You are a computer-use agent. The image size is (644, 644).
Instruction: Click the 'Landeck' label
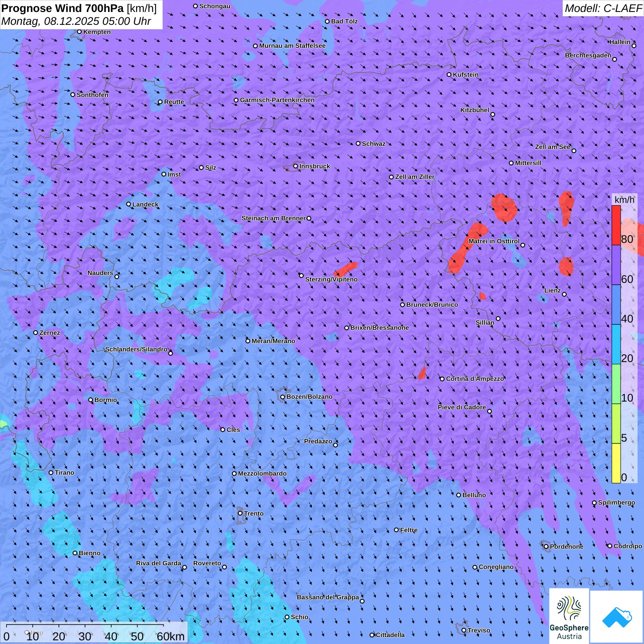tap(145, 204)
